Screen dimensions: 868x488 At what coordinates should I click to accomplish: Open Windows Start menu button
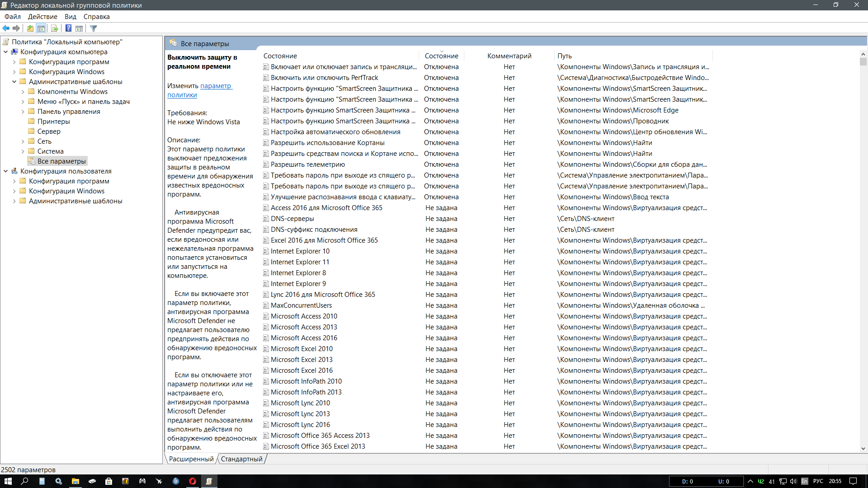(x=8, y=481)
